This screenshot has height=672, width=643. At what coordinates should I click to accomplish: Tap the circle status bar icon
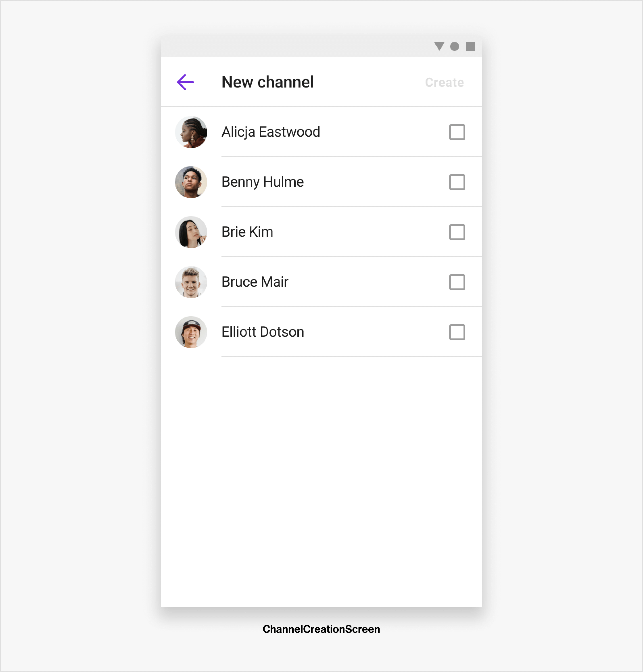455,47
